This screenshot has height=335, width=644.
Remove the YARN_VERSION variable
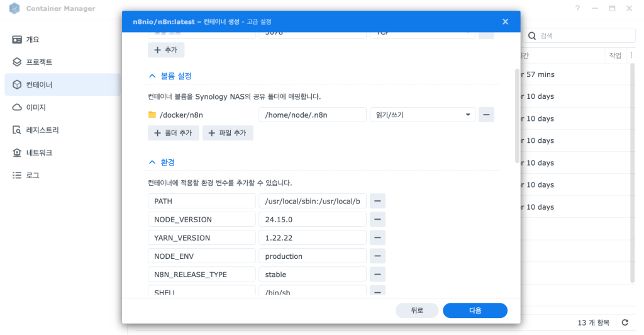tap(377, 237)
